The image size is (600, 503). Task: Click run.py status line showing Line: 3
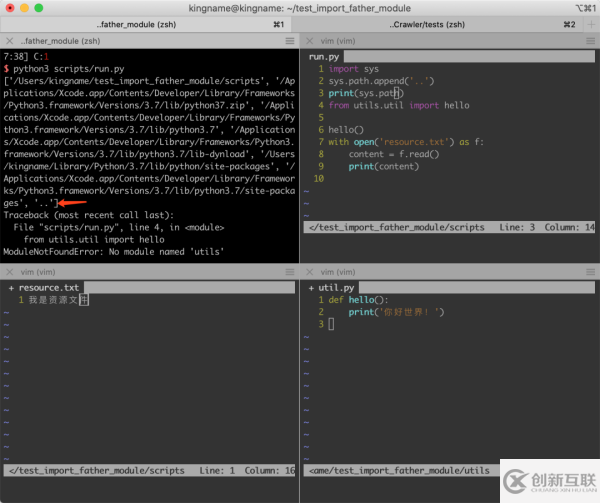[449, 228]
